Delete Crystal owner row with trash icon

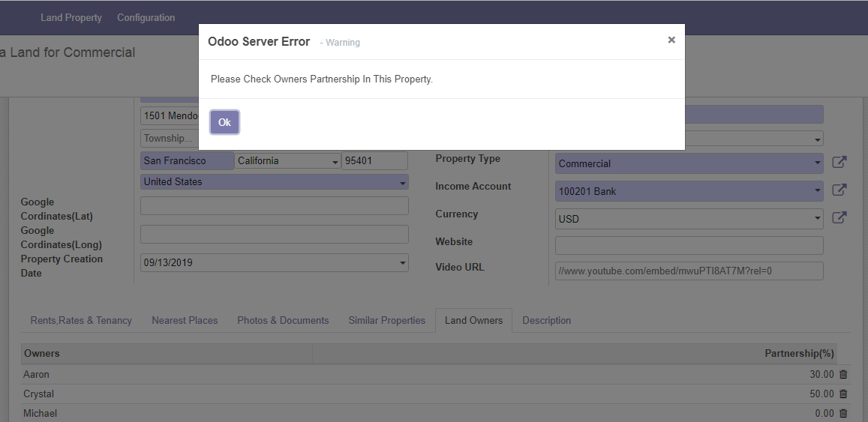point(843,394)
